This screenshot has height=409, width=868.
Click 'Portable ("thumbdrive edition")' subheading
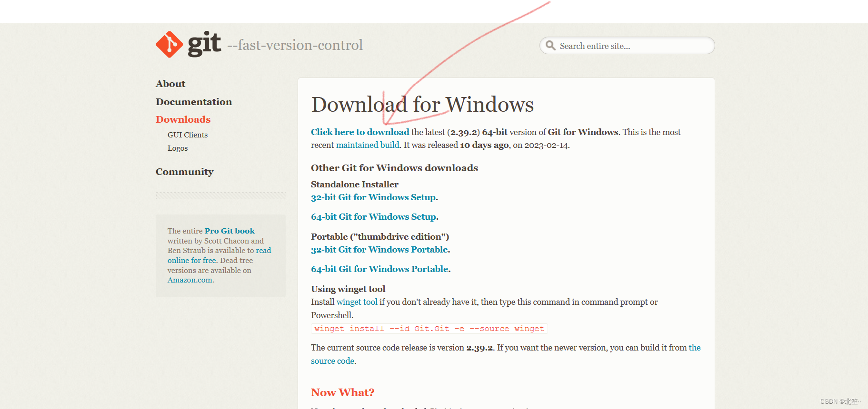pyautogui.click(x=380, y=237)
